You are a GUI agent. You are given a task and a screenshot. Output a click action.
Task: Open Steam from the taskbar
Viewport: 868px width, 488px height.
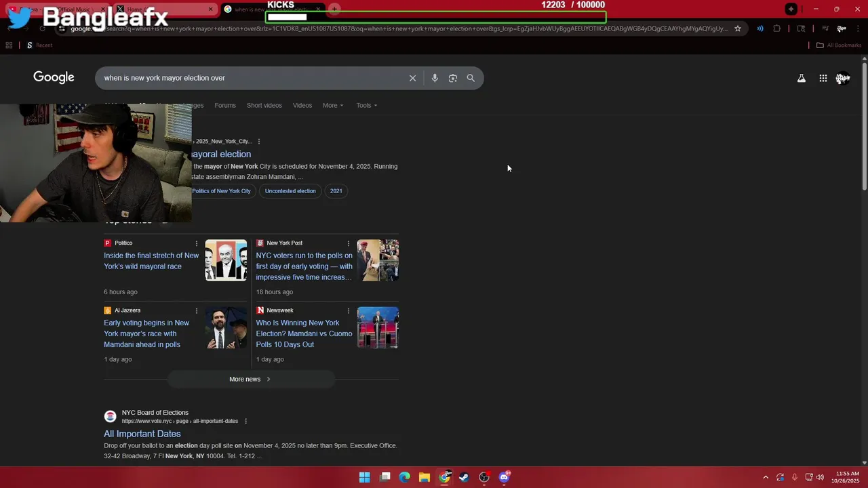464,477
